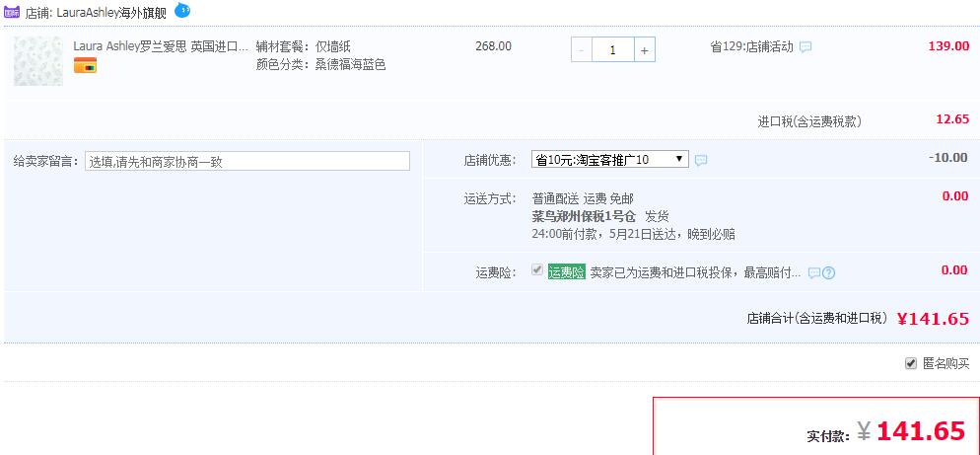The height and width of the screenshot is (455, 980).
Task: Click the quantity input field
Action: point(613,50)
